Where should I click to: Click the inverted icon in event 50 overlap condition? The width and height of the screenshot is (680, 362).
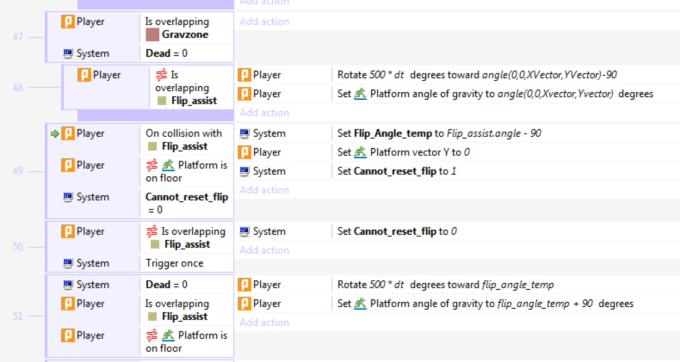click(x=152, y=232)
